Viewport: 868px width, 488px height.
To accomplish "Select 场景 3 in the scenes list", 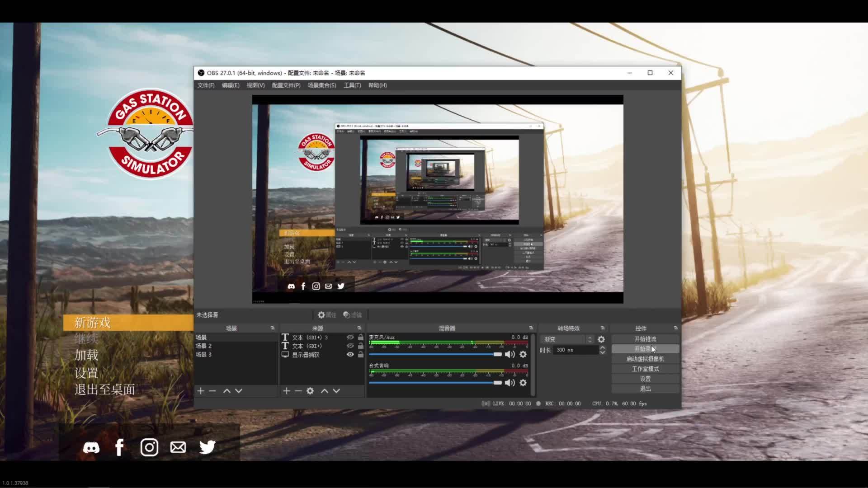I will [x=236, y=355].
